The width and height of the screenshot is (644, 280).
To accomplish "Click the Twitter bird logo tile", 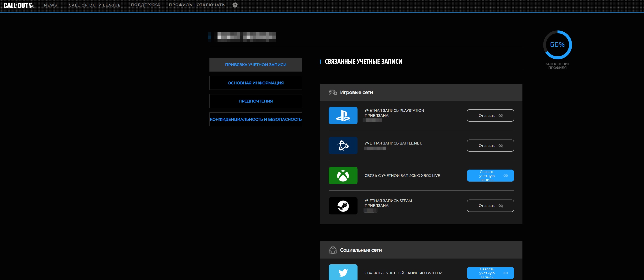I will pos(343,272).
